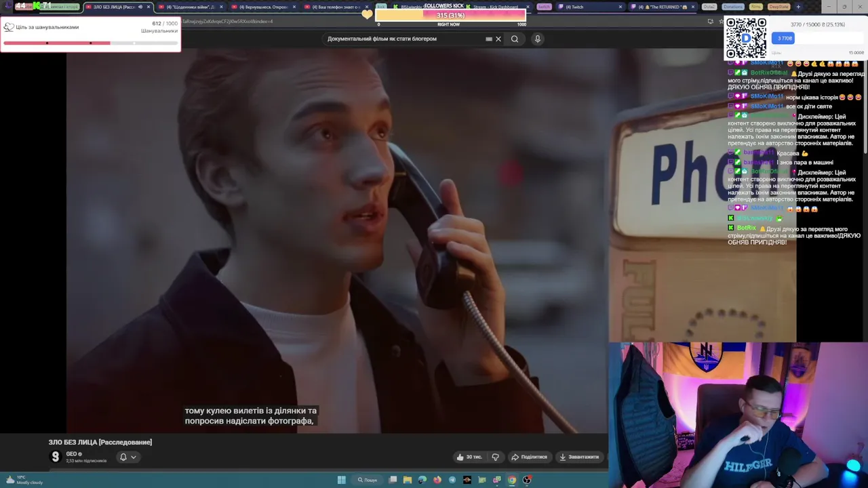Viewport: 868px width, 488px height.
Task: Click the YouTube search magnifier icon
Action: (515, 39)
